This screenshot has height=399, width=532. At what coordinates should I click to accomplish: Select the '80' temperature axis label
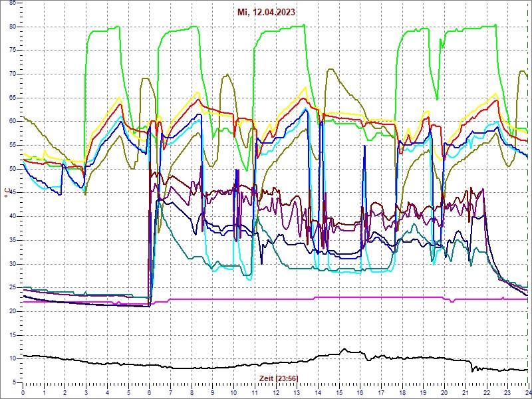(x=13, y=27)
